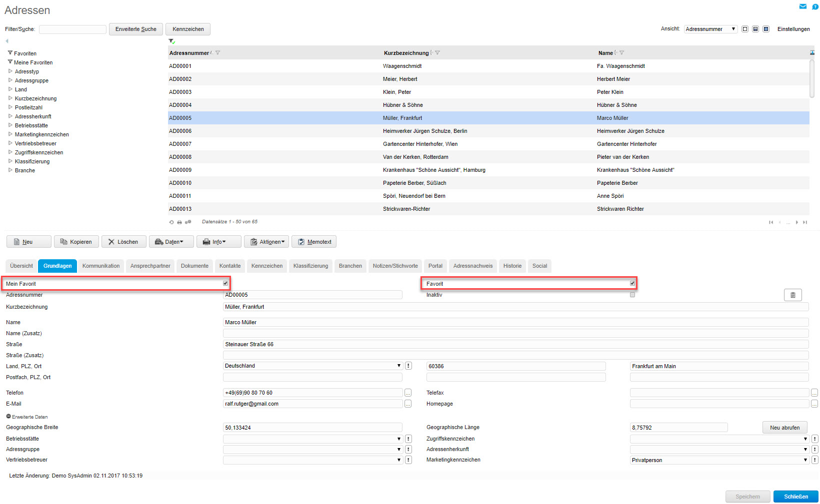Viewport: 820px width, 504px height.
Task: Uncheck the Mein Favorit checkbox
Action: pos(225,283)
